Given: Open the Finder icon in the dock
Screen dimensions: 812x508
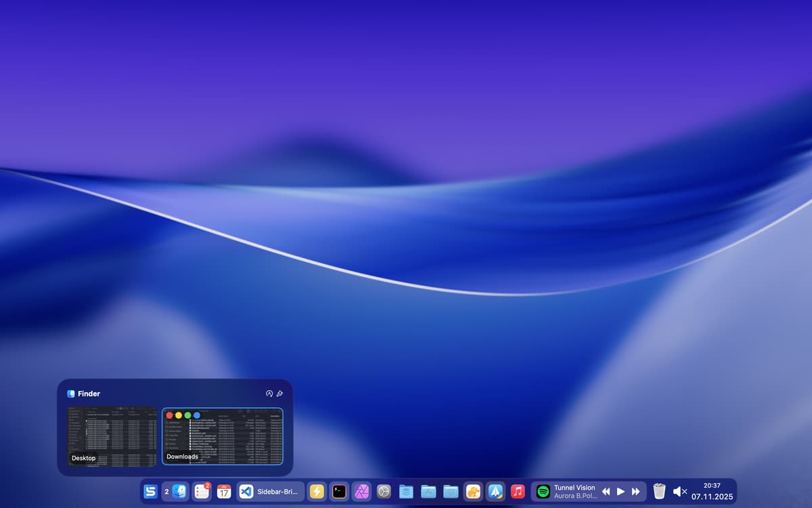Looking at the screenshot, I should tap(179, 492).
